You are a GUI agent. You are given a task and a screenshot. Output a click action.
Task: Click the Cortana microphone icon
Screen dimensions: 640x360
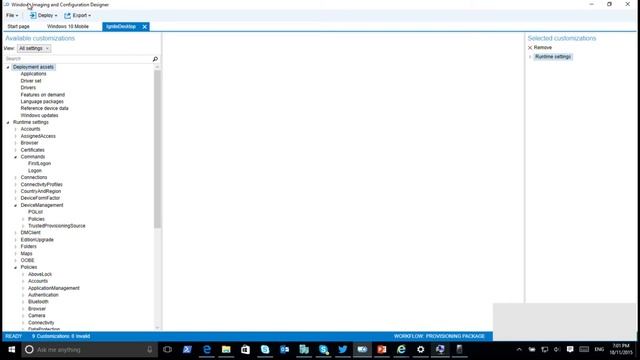(150, 350)
